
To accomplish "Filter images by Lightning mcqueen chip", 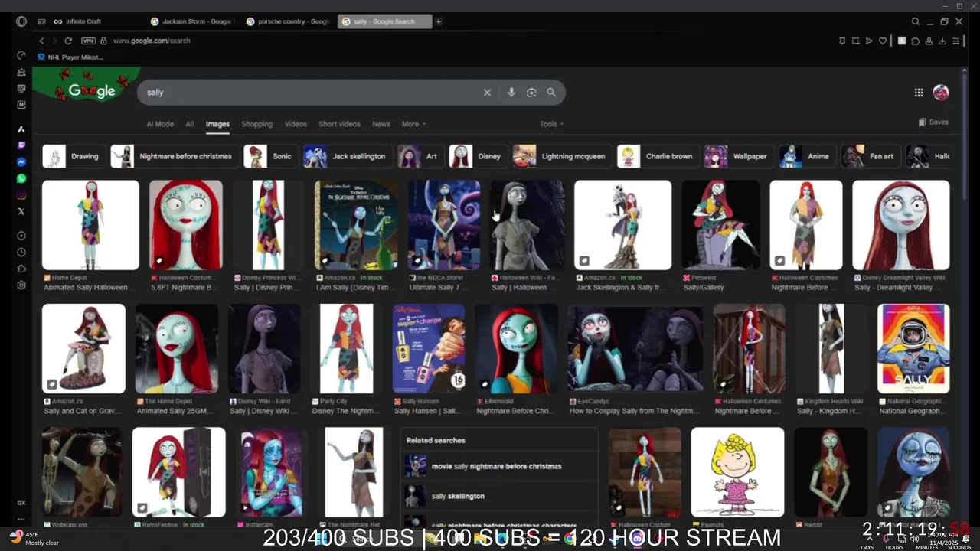I will tap(562, 156).
